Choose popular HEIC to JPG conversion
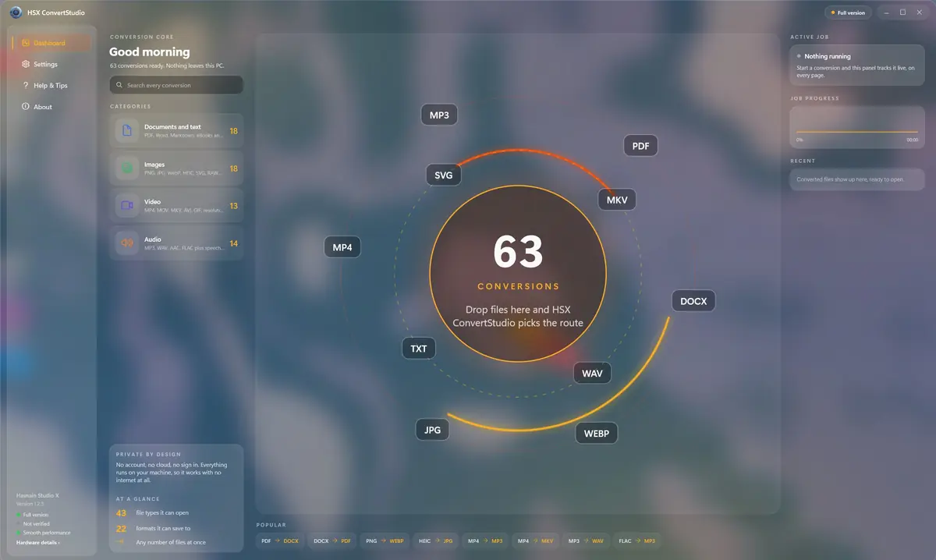The width and height of the screenshot is (936, 560). point(435,541)
